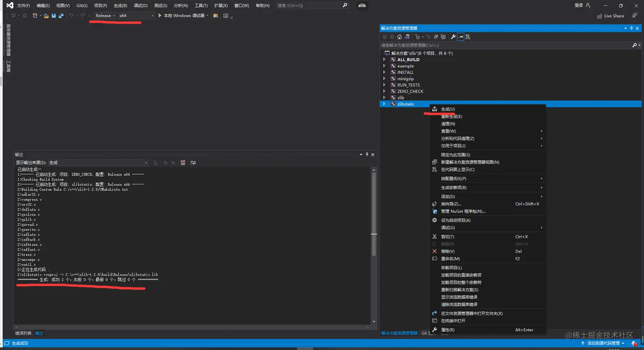Switch to 解决方案资源管理器 bottom tab
Image resolution: width=644 pixels, height=350 pixels.
coord(399,333)
